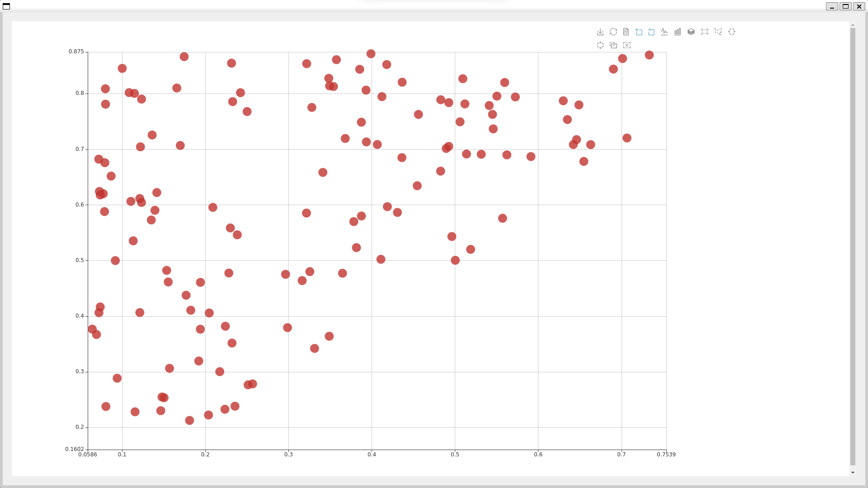
Task: Click the y-axis label 0.1602
Action: (75, 449)
